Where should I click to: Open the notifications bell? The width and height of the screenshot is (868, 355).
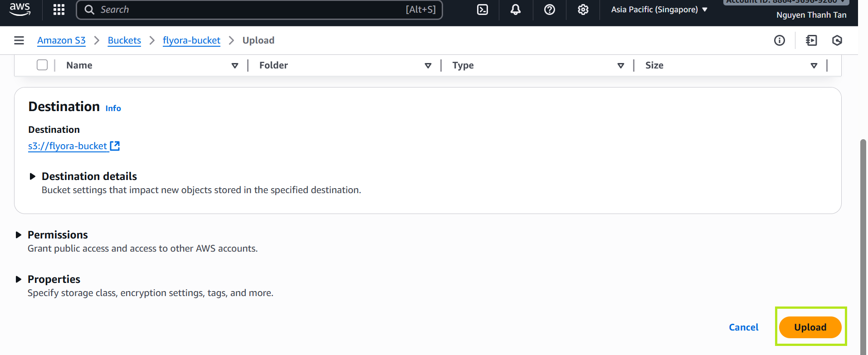pos(516,10)
